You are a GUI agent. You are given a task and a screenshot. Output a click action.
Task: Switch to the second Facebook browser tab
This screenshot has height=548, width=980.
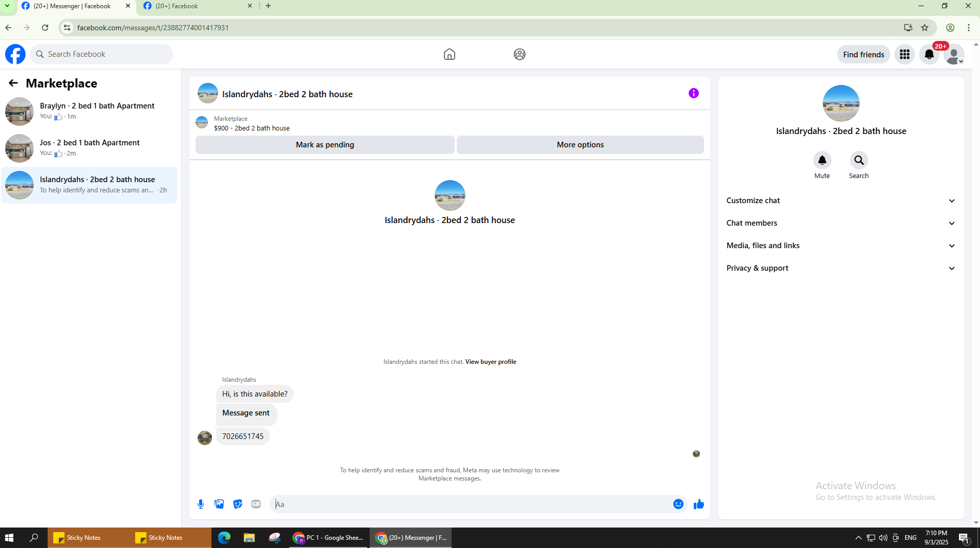[198, 6]
